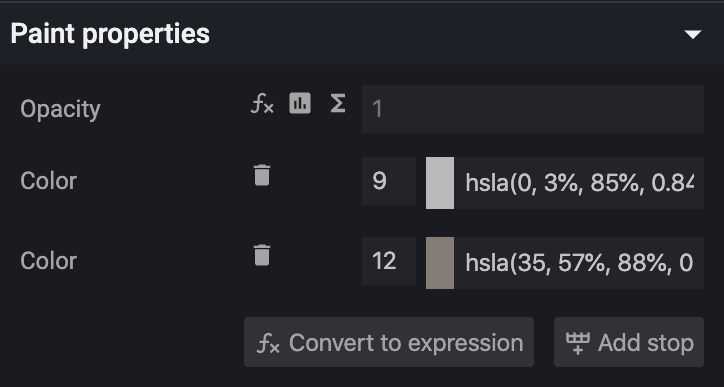Image resolution: width=724 pixels, height=387 pixels.
Task: Click the hsla(35, 57%, 88%) color text field
Action: [579, 263]
